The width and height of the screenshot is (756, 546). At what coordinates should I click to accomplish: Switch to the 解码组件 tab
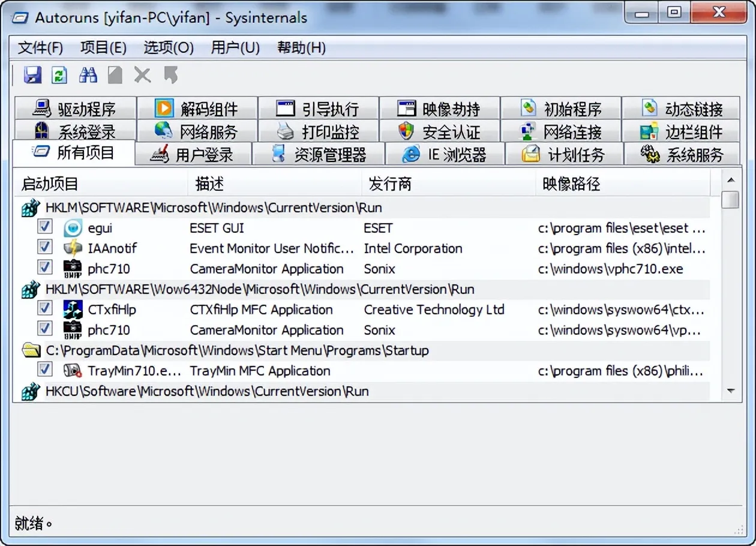[x=197, y=109]
